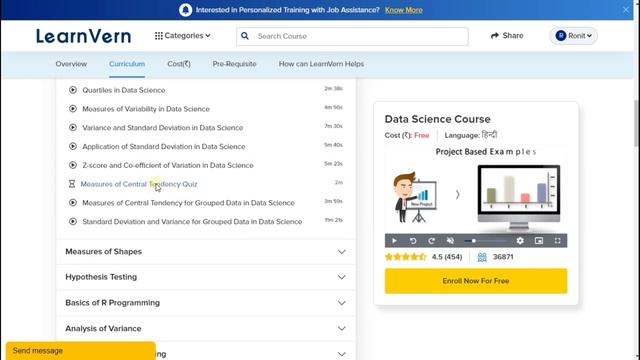Click Enroll Now For Free button
This screenshot has height=360, width=640.
click(476, 281)
